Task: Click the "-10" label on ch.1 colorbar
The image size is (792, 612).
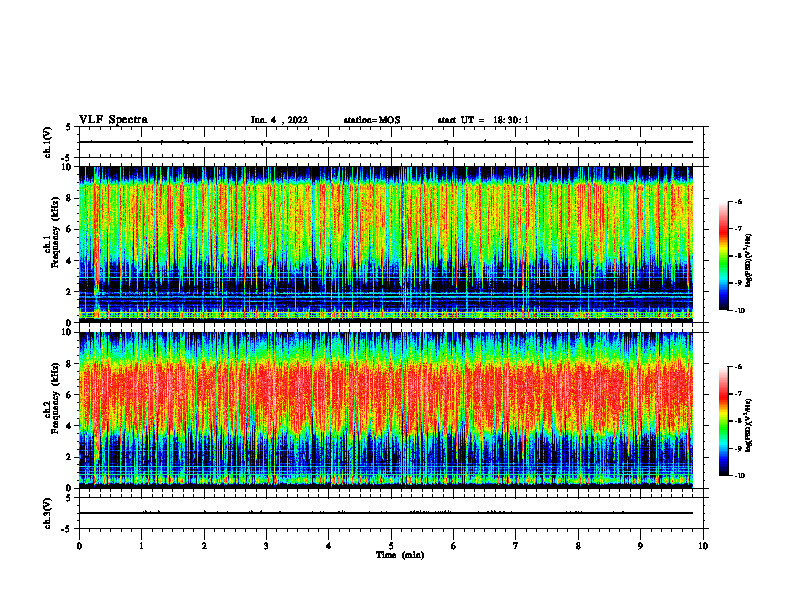Action: coord(739,311)
